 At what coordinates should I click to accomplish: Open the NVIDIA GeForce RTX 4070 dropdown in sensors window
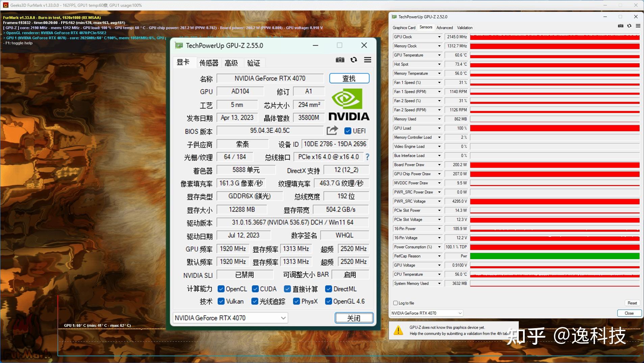pos(426,313)
